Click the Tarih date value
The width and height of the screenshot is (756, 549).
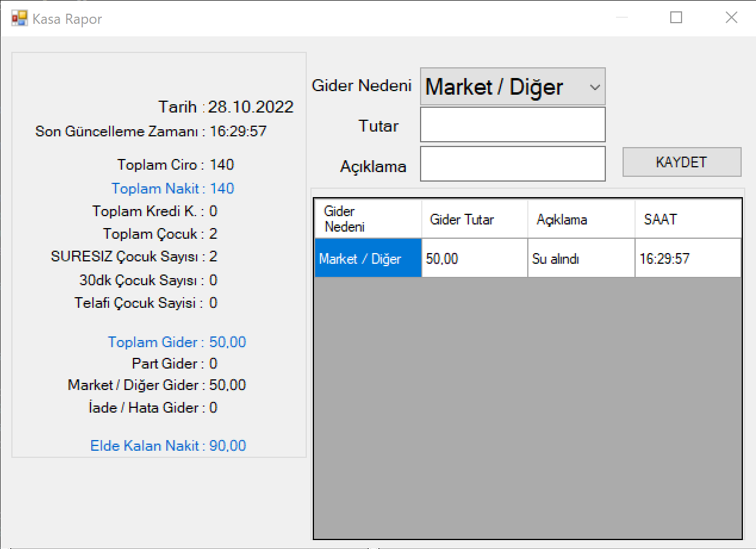(x=251, y=107)
